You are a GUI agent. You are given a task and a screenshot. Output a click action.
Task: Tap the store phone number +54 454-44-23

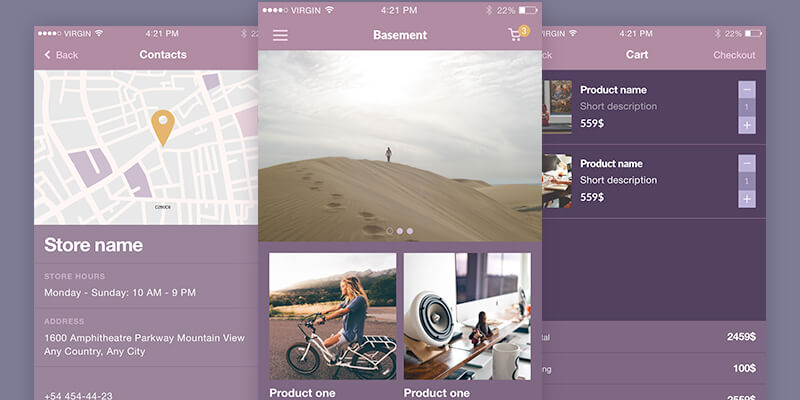[x=78, y=396]
